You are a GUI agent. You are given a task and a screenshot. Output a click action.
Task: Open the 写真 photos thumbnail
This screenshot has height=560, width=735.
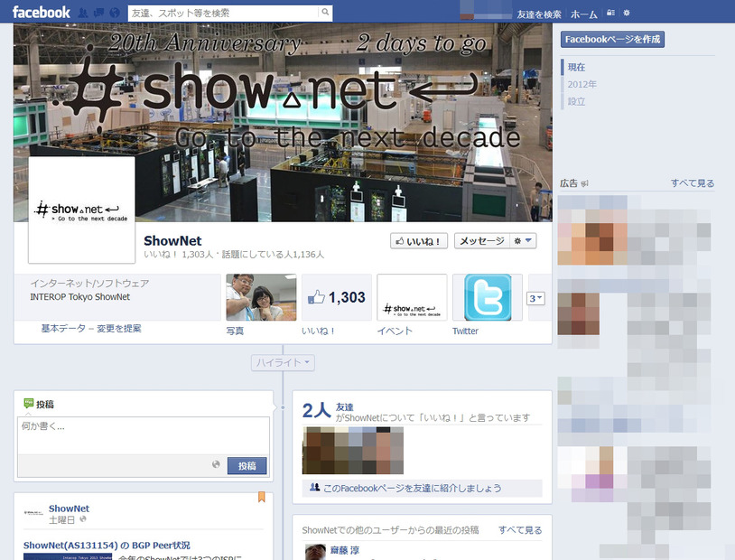[x=261, y=297]
